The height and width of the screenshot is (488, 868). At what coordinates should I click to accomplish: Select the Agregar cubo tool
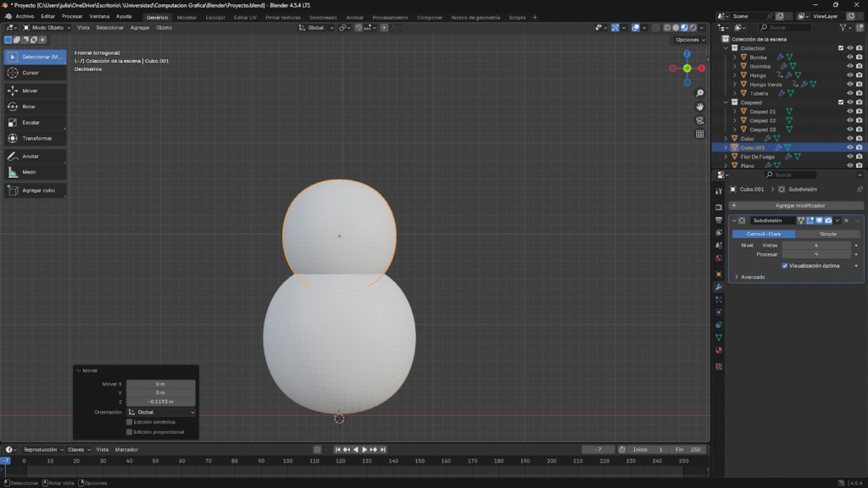pyautogui.click(x=35, y=191)
